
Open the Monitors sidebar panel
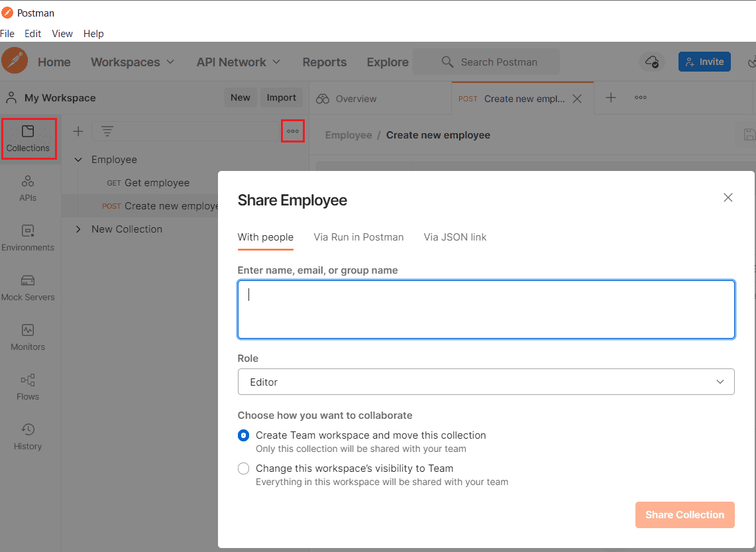point(28,337)
